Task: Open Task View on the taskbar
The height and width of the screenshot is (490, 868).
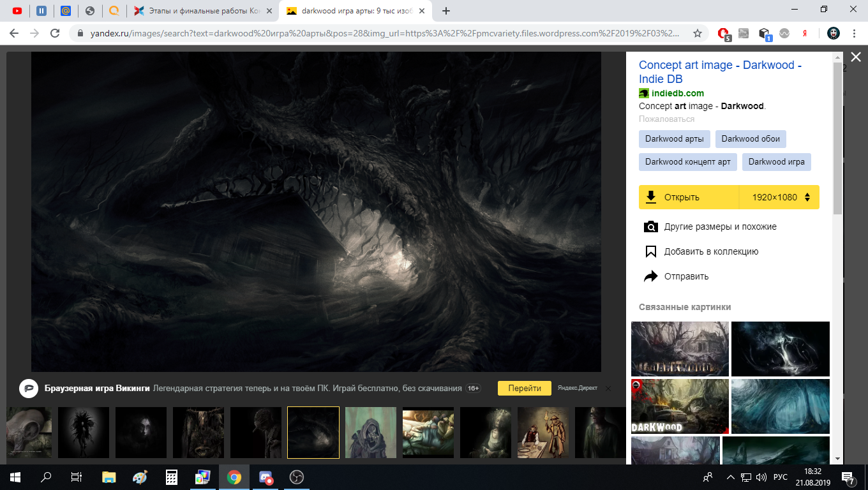Action: [x=77, y=477]
